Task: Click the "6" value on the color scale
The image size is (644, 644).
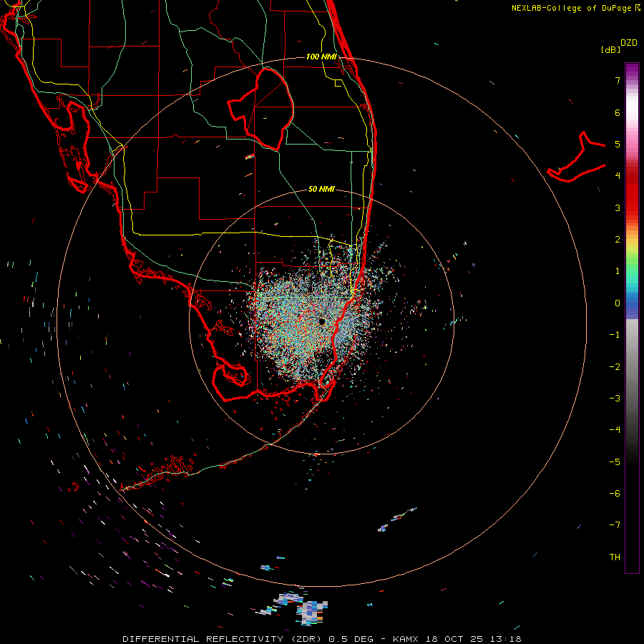Action: (x=618, y=112)
